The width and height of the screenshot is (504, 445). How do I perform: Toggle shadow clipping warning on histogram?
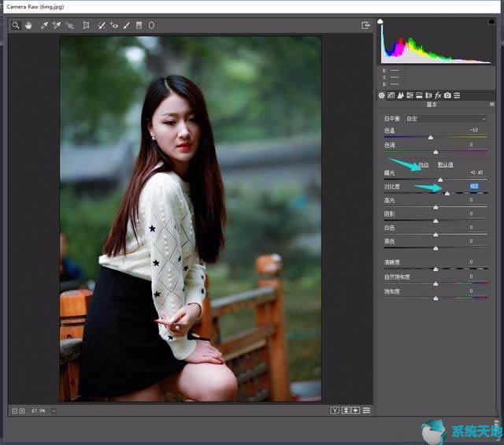click(380, 21)
